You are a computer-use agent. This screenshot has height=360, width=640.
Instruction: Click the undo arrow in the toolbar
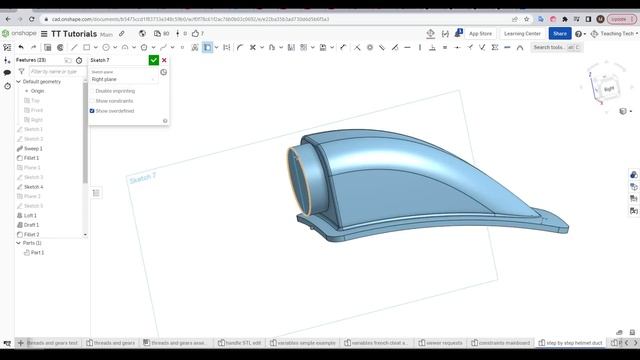21,47
